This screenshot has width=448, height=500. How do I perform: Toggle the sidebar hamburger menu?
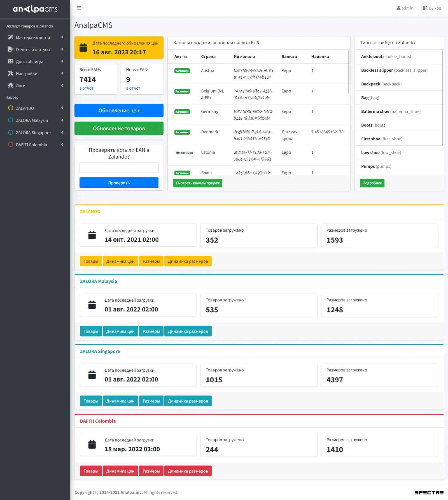tap(79, 8)
